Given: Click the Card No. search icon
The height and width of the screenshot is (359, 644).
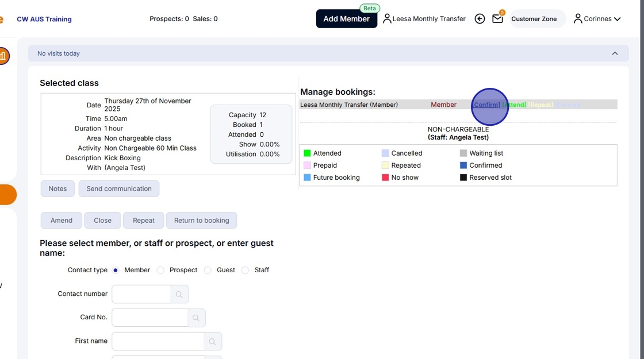Looking at the screenshot, I should click(196, 318).
